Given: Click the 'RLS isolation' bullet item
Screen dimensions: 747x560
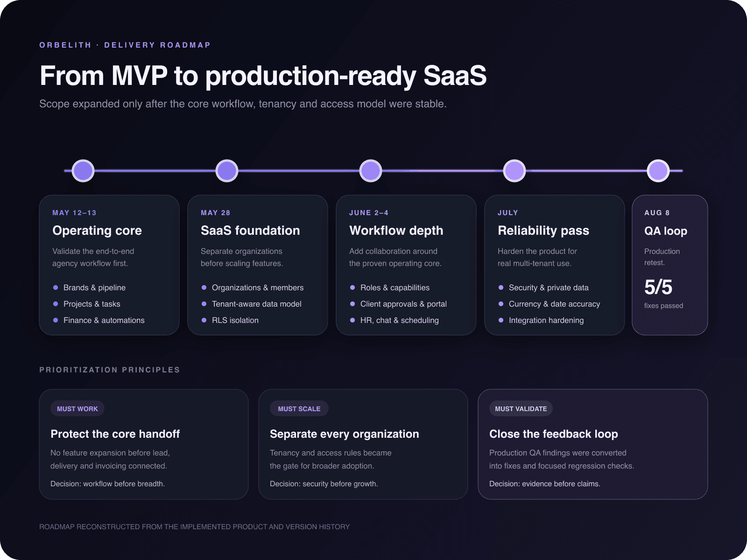Looking at the screenshot, I should (x=230, y=320).
